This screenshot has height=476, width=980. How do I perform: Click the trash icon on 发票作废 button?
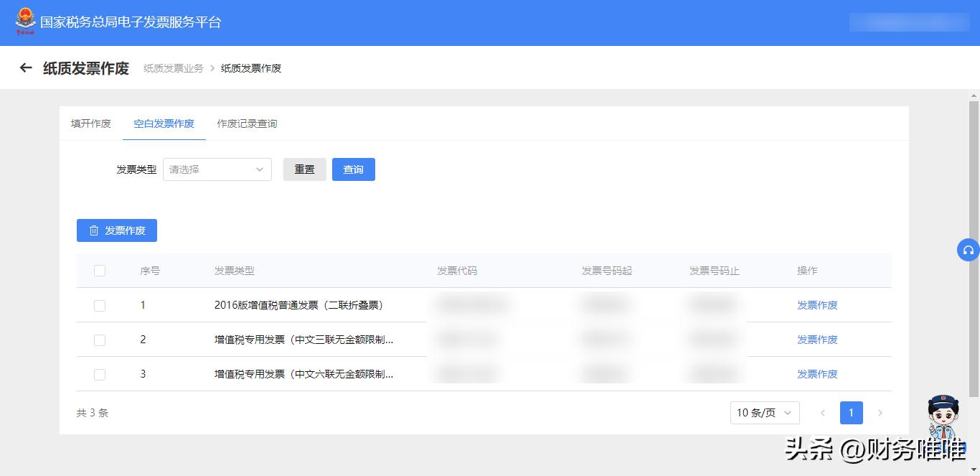tap(95, 230)
